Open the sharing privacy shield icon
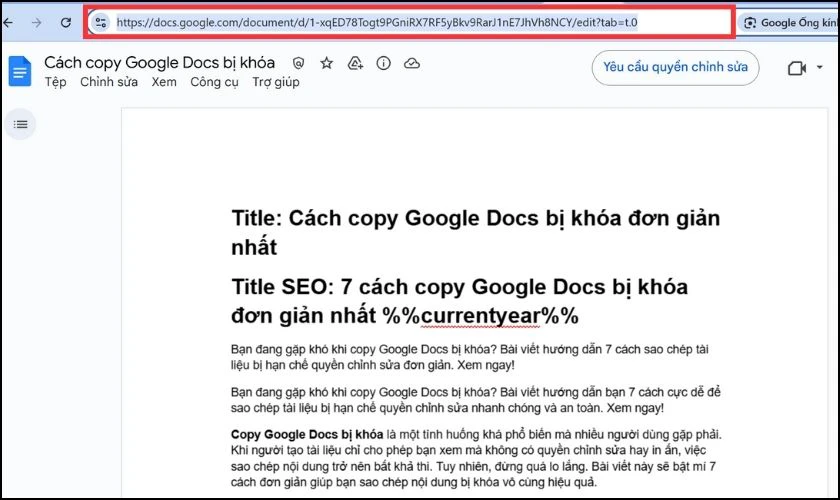This screenshot has height=500, width=840. coord(298,63)
